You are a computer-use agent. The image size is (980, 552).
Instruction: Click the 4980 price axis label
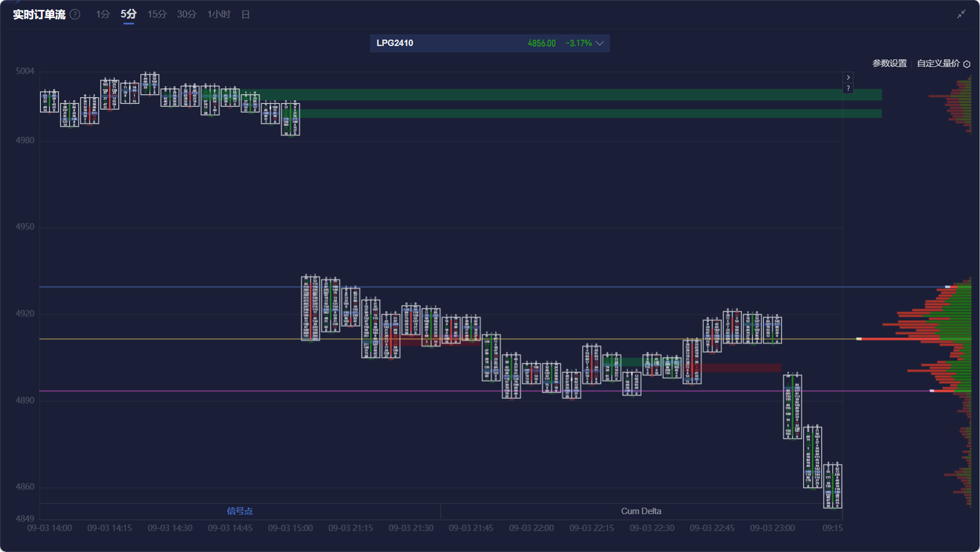(25, 140)
